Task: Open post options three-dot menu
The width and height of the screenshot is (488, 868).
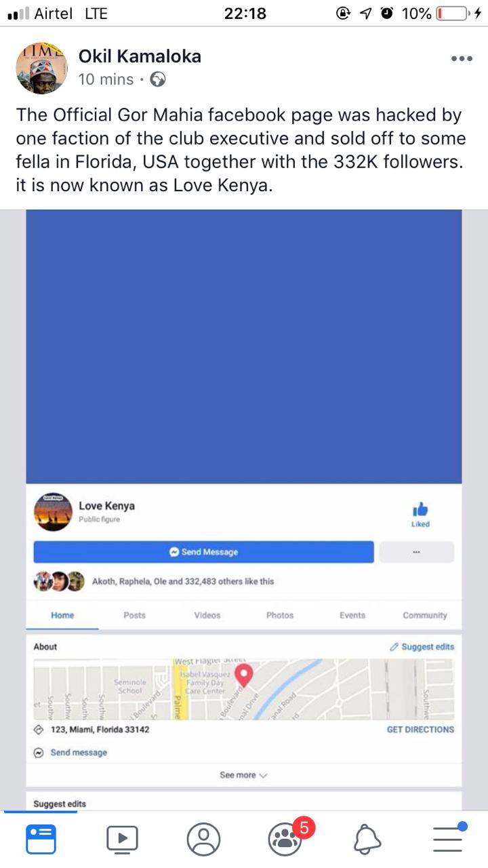Action: tap(462, 59)
